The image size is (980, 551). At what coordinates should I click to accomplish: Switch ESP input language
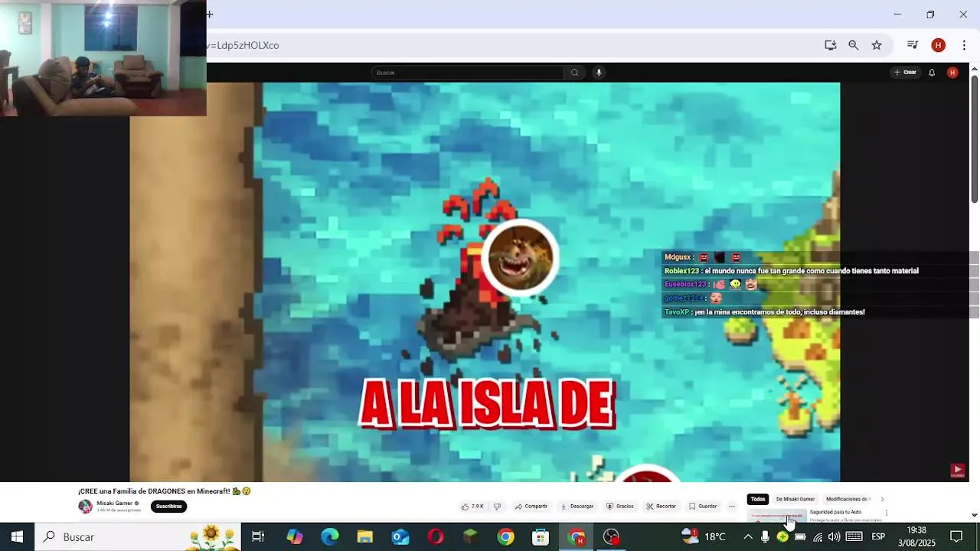tap(878, 536)
